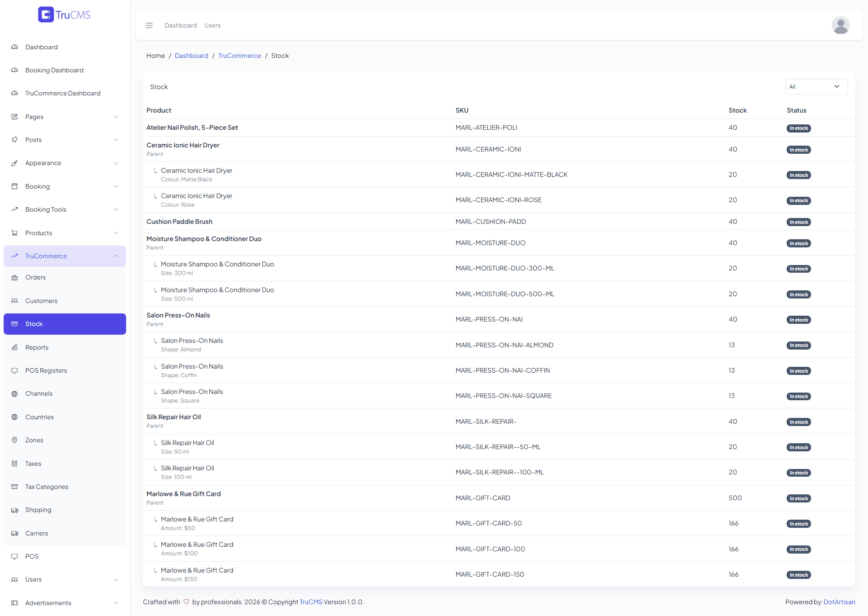Screen dimensions: 868x616
Task: Expand the Appearance submenu chevron
Action: click(x=116, y=163)
